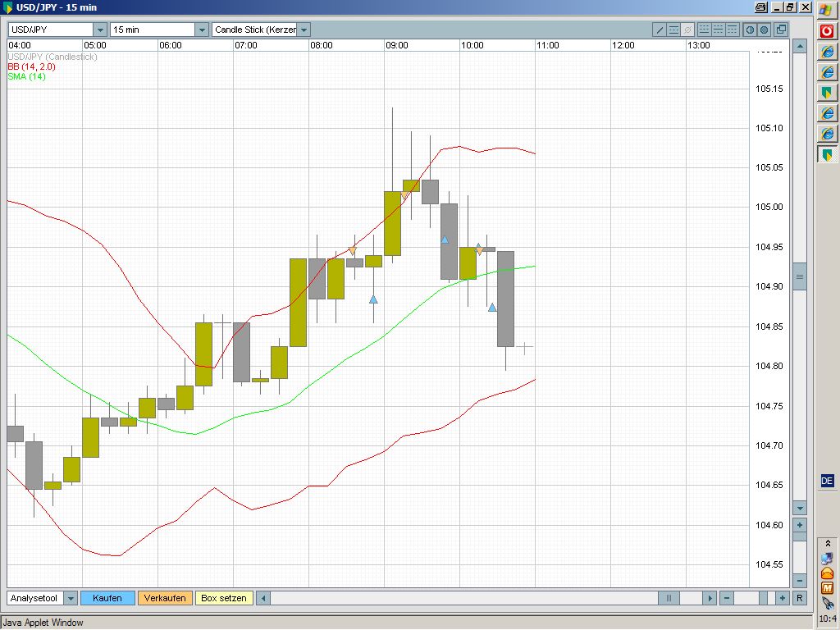Click the R reset button
Screen dimensions: 840x630
coord(800,598)
